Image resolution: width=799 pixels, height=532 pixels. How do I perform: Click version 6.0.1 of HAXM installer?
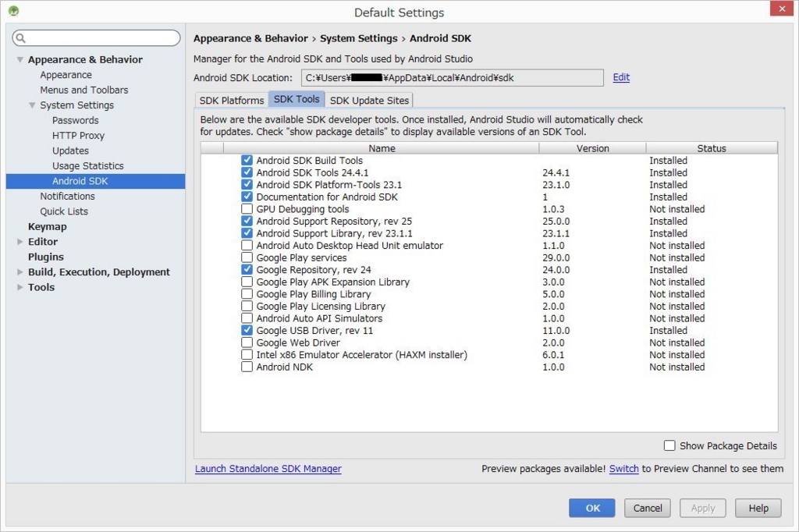click(x=553, y=355)
